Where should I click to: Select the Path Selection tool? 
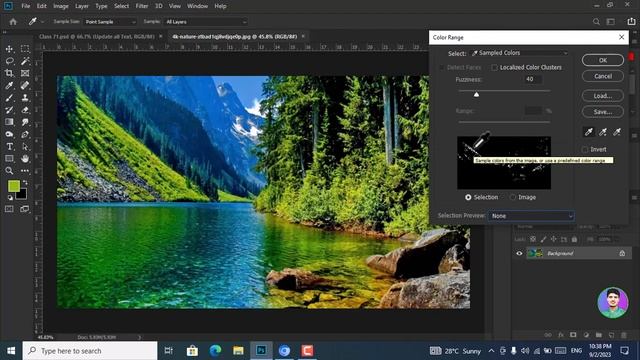click(x=25, y=146)
